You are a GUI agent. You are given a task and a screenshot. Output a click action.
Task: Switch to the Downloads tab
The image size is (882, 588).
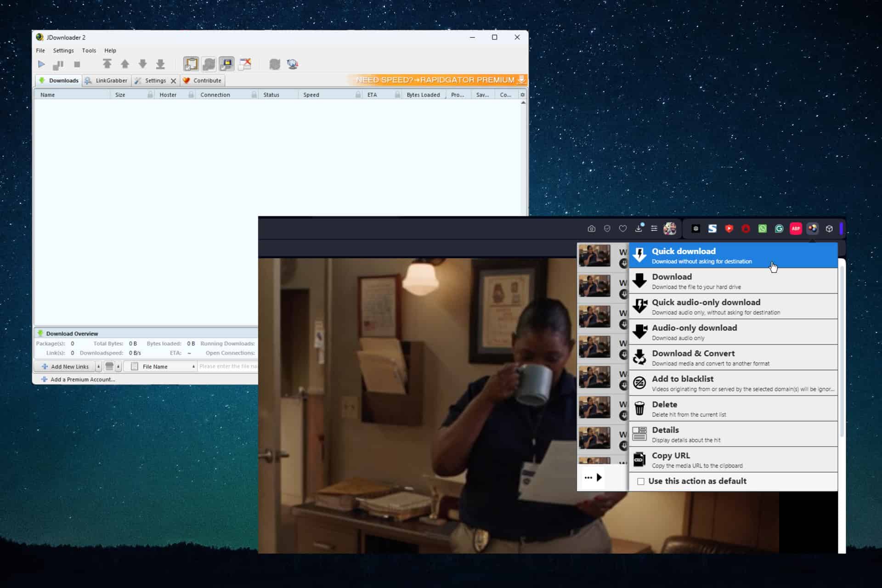point(59,80)
